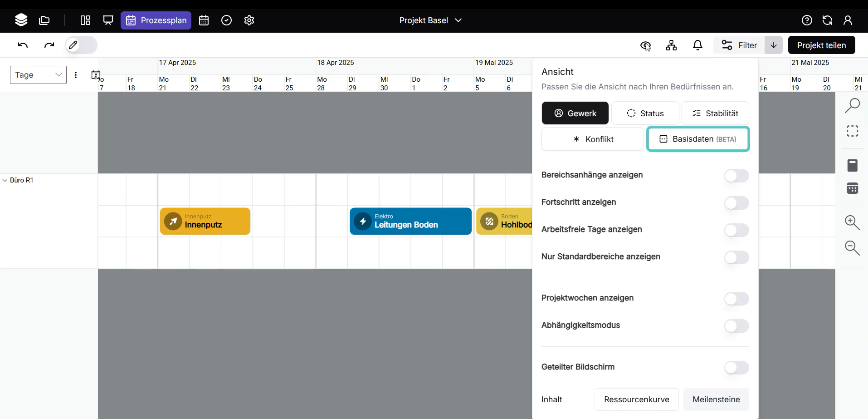The width and height of the screenshot is (868, 419).
Task: Open the help question mark icon
Action: (x=807, y=20)
